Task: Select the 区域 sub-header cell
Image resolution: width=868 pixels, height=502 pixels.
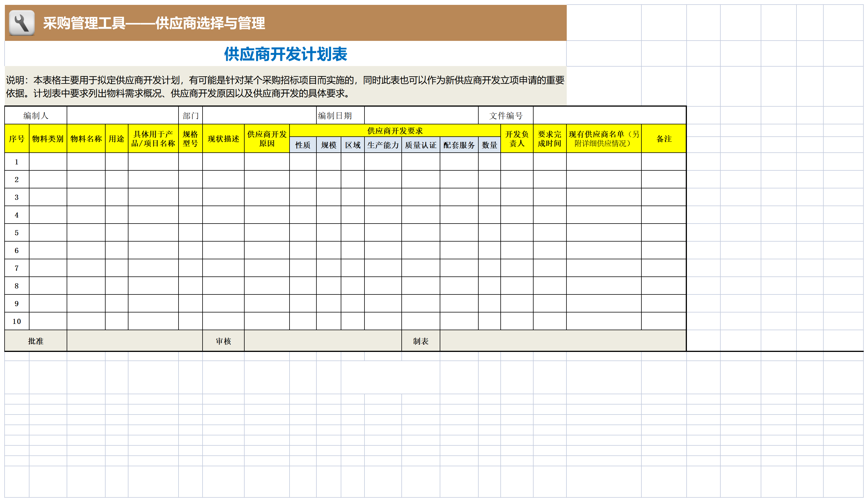Action: click(x=353, y=145)
